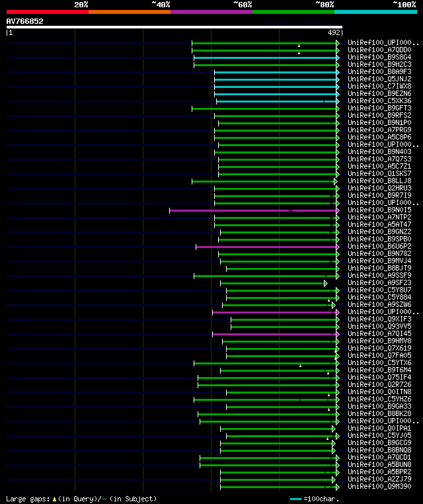Click hit label UniRef100_A7PRG9
423x504 pixels.
(379, 130)
